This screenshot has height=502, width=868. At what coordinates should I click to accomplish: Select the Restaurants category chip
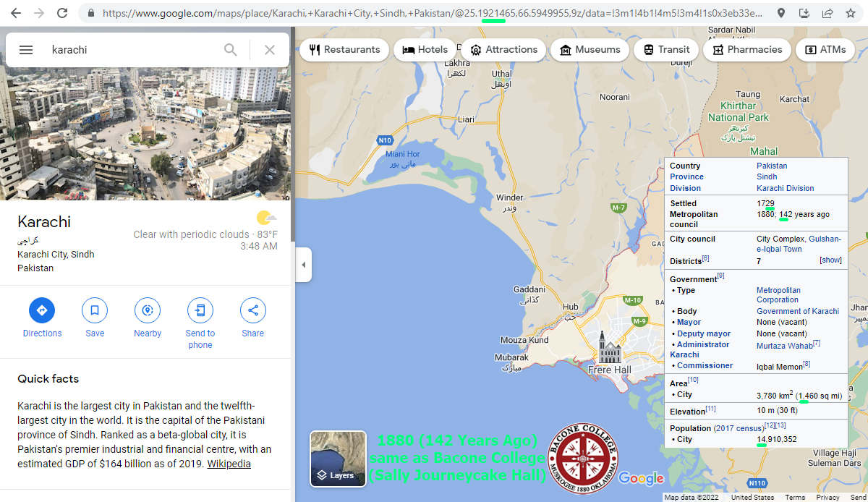[x=344, y=50]
